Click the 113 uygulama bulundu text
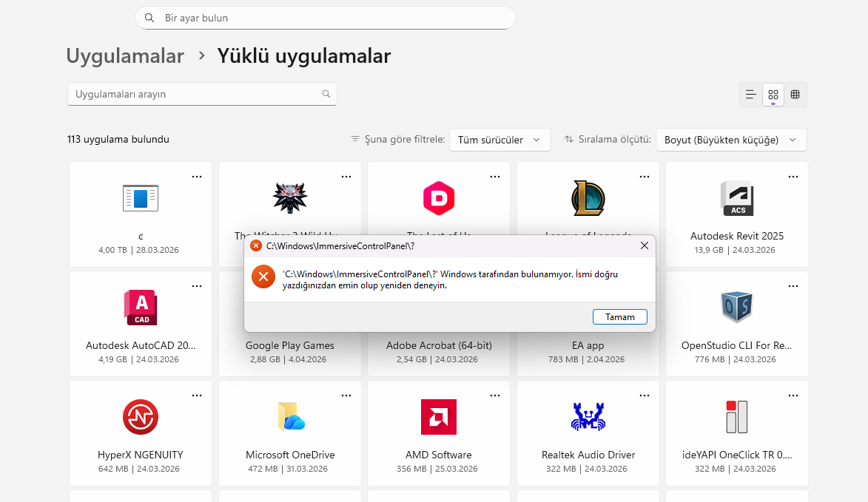The height and width of the screenshot is (502, 868). pyautogui.click(x=118, y=139)
